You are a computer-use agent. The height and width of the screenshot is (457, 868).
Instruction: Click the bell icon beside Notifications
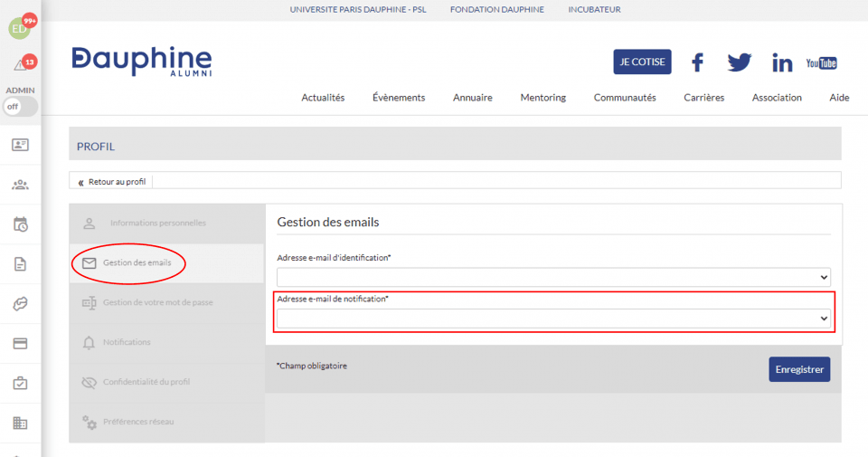click(89, 343)
